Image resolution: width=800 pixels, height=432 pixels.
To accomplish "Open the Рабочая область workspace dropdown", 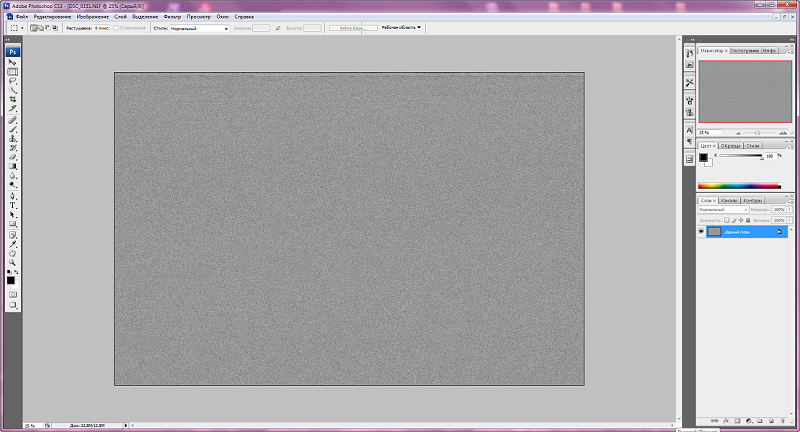I will pyautogui.click(x=402, y=28).
